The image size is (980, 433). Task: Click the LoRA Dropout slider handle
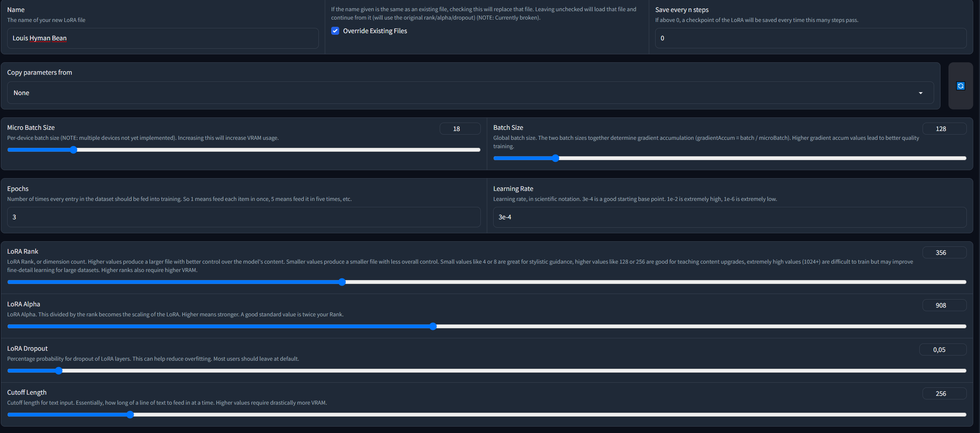click(x=59, y=371)
